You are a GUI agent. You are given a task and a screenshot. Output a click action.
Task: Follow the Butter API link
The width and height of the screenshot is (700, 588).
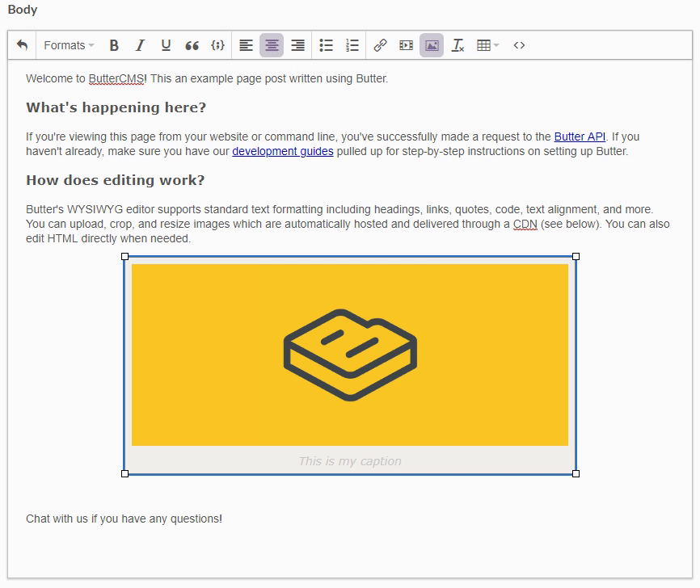[580, 136]
